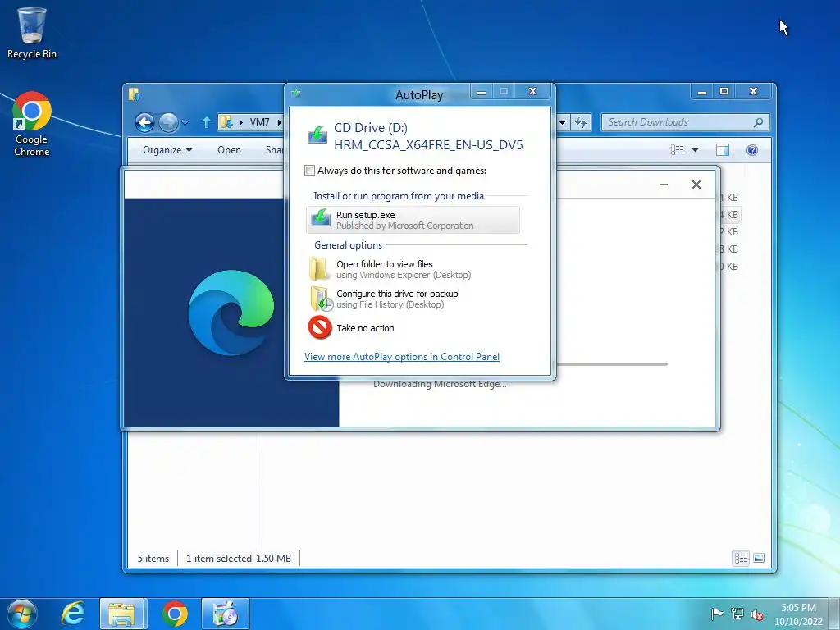Go forward in the Downloads Explorer window
This screenshot has width=840, height=630.
[168, 123]
